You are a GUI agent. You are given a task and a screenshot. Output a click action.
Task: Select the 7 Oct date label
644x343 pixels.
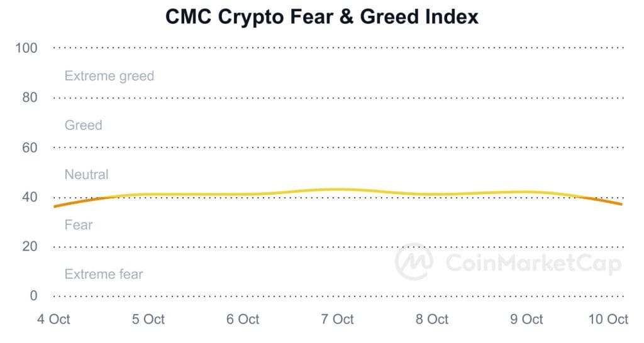click(337, 319)
